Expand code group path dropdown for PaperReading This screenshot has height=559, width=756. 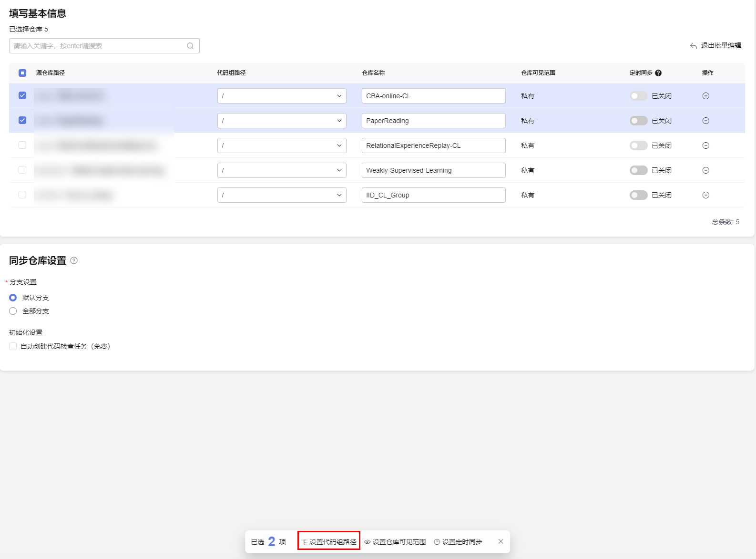(x=282, y=121)
